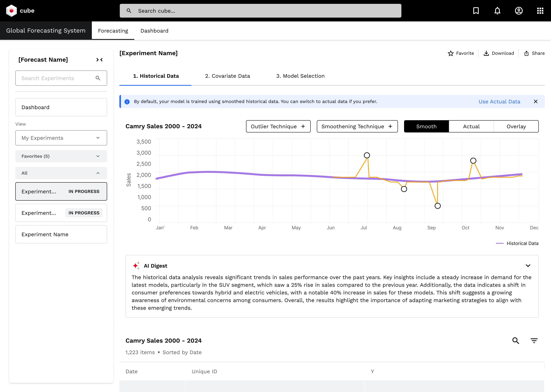Screen dimensions: 551x392
Task: Open the My Experiments view dropdown
Action: tap(61, 138)
